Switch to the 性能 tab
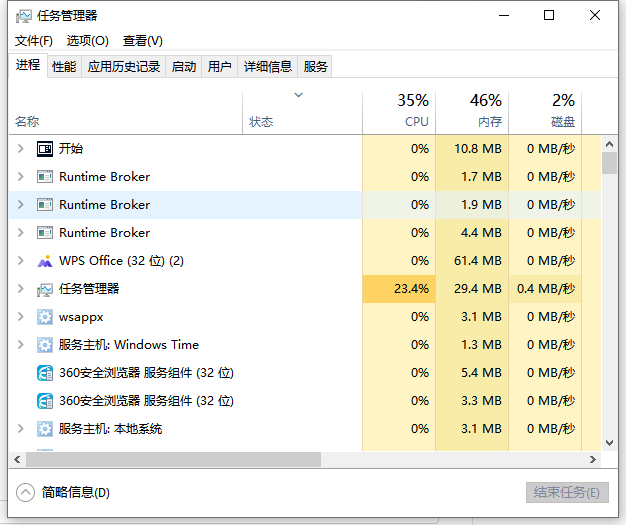The height and width of the screenshot is (525, 626). click(64, 67)
